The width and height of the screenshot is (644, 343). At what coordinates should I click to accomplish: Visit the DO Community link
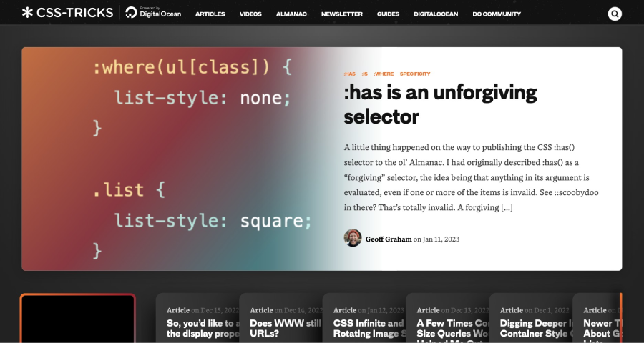point(497,14)
